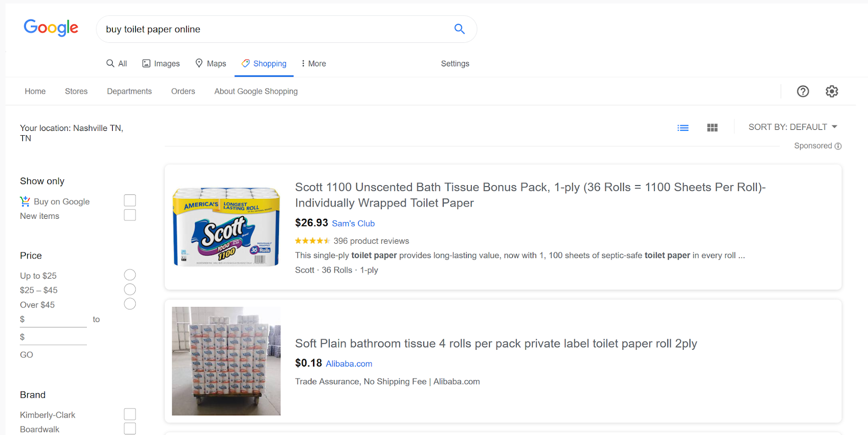The image size is (868, 435).
Task: Click the Scott toilet paper product image
Action: (226, 227)
